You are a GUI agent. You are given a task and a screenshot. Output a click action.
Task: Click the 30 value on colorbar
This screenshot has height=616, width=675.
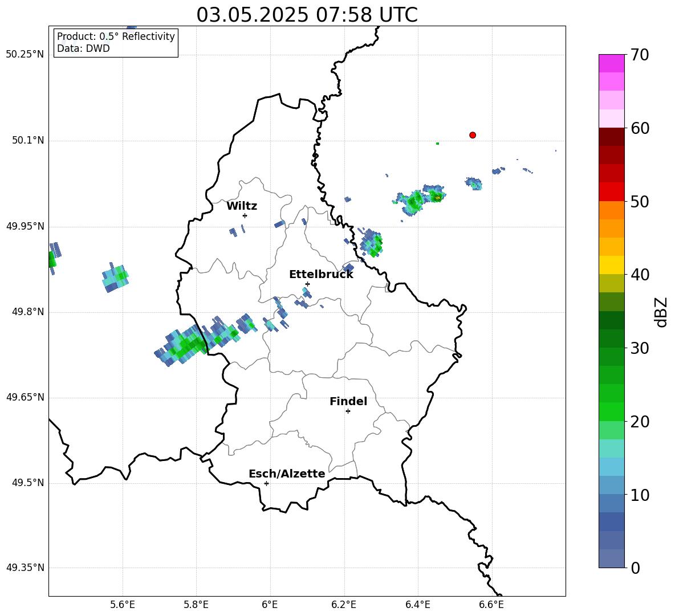[x=640, y=348]
